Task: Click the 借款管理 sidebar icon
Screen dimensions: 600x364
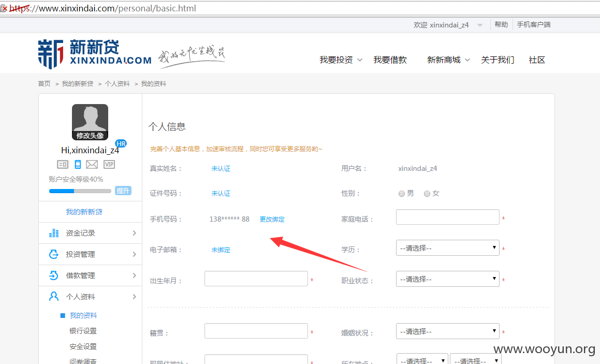Action: [x=54, y=275]
